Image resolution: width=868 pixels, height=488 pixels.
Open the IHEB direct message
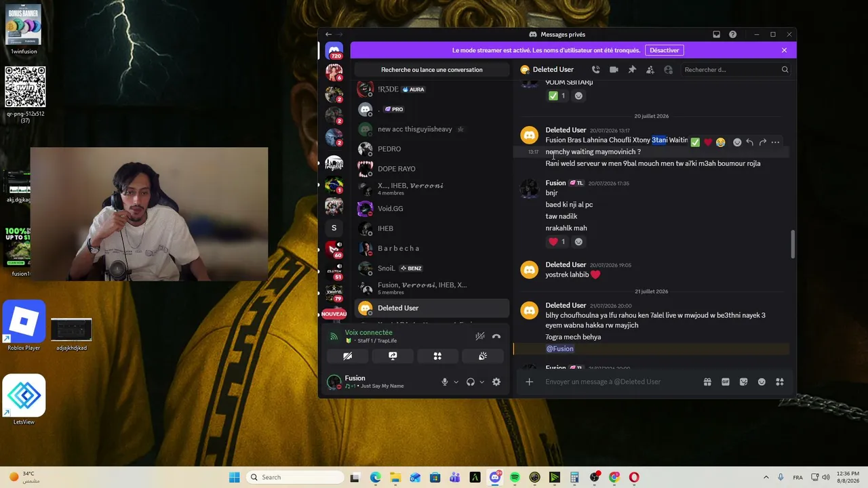click(x=432, y=228)
